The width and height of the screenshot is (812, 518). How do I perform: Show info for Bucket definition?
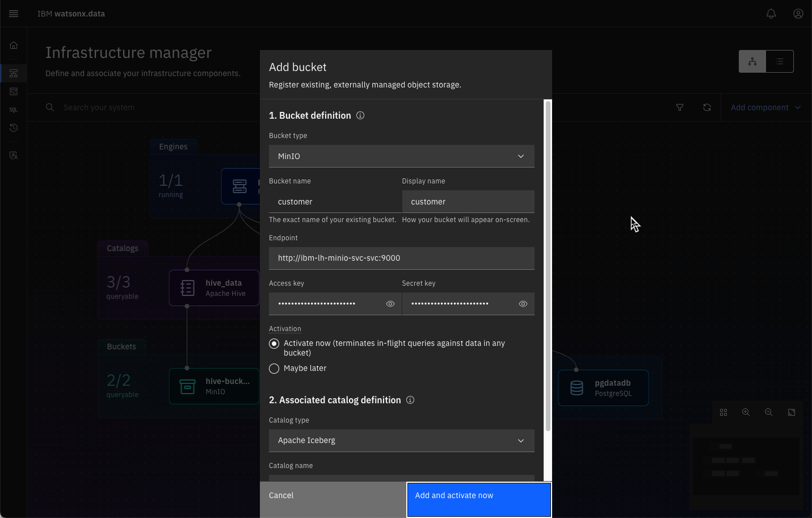click(x=360, y=115)
